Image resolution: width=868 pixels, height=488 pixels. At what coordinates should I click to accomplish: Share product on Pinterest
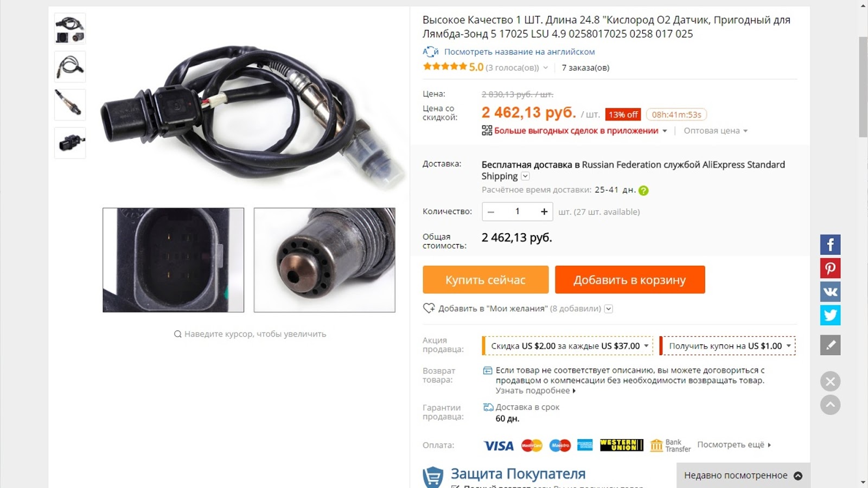click(x=830, y=268)
